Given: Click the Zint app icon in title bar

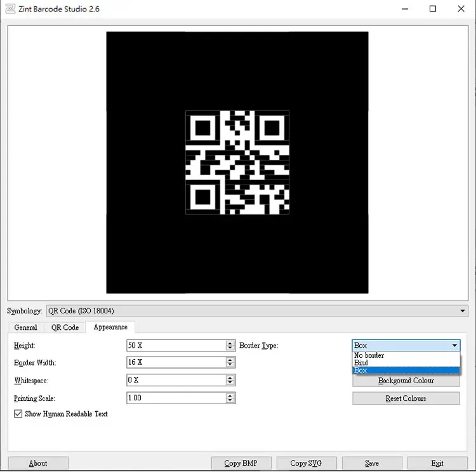Looking at the screenshot, I should point(10,9).
